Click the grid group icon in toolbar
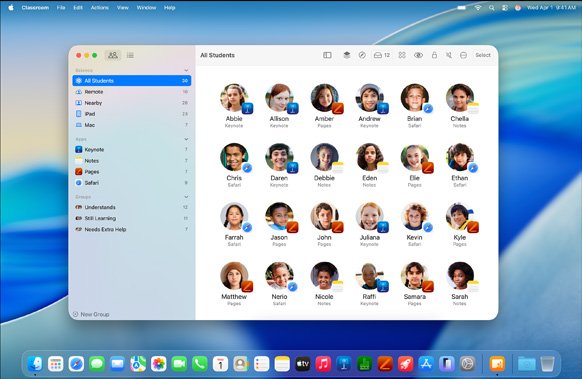 point(402,55)
